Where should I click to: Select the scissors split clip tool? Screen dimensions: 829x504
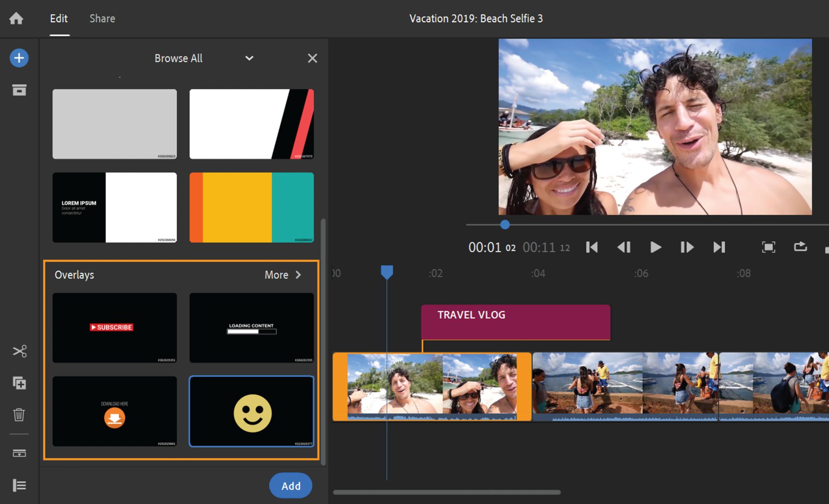(x=19, y=351)
